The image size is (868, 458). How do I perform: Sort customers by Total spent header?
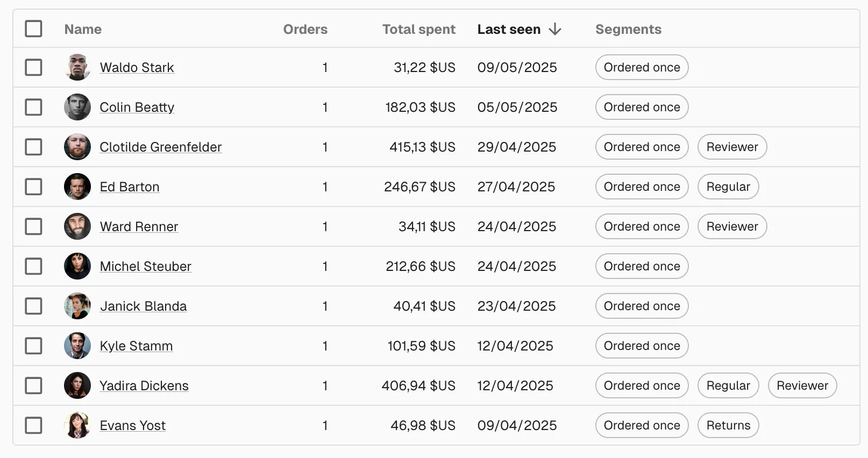point(418,30)
